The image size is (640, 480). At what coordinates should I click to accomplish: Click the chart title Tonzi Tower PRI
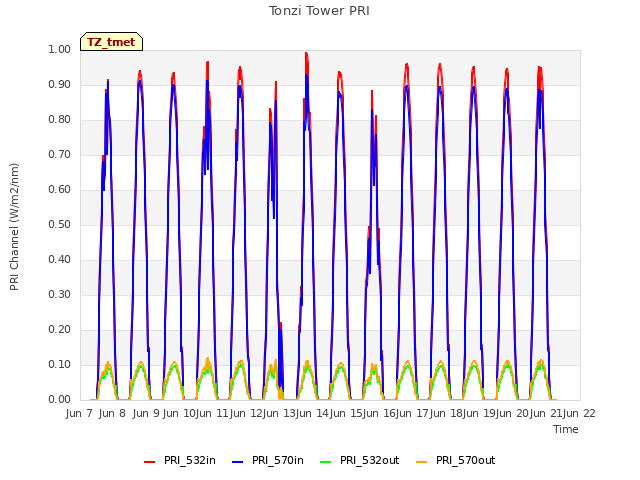[319, 11]
